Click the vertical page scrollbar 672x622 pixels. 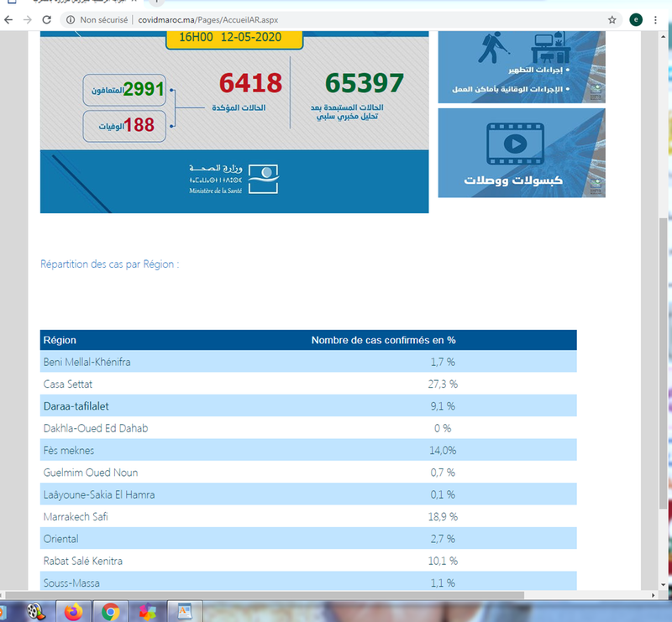click(665, 336)
